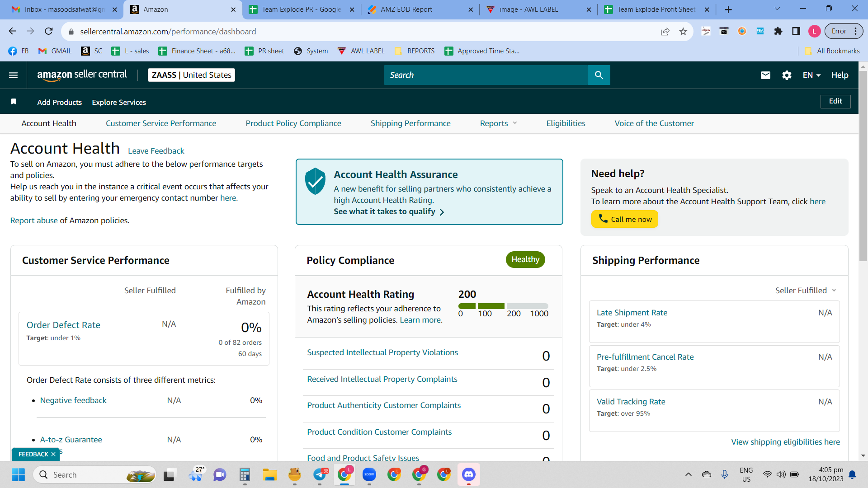The height and width of the screenshot is (488, 868).
Task: Open the messages envelope icon
Action: click(x=765, y=75)
